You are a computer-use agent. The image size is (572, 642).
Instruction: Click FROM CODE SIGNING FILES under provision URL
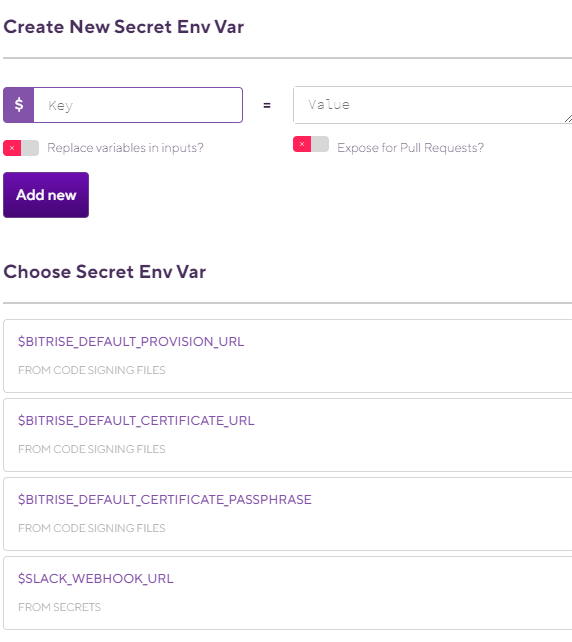92,370
